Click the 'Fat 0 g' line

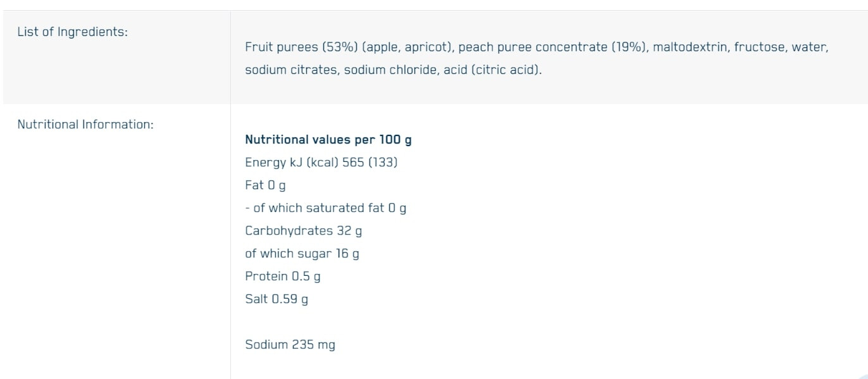coord(265,185)
